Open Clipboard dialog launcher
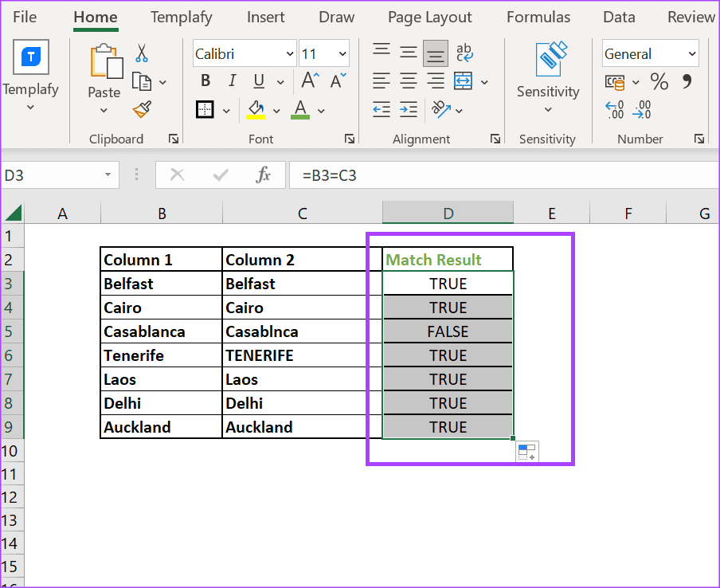This screenshot has width=720, height=588. pyautogui.click(x=173, y=139)
